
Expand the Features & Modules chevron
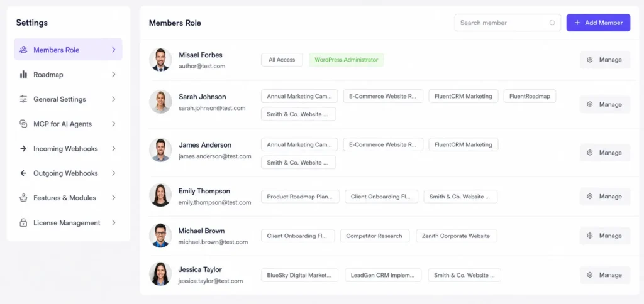(x=114, y=198)
